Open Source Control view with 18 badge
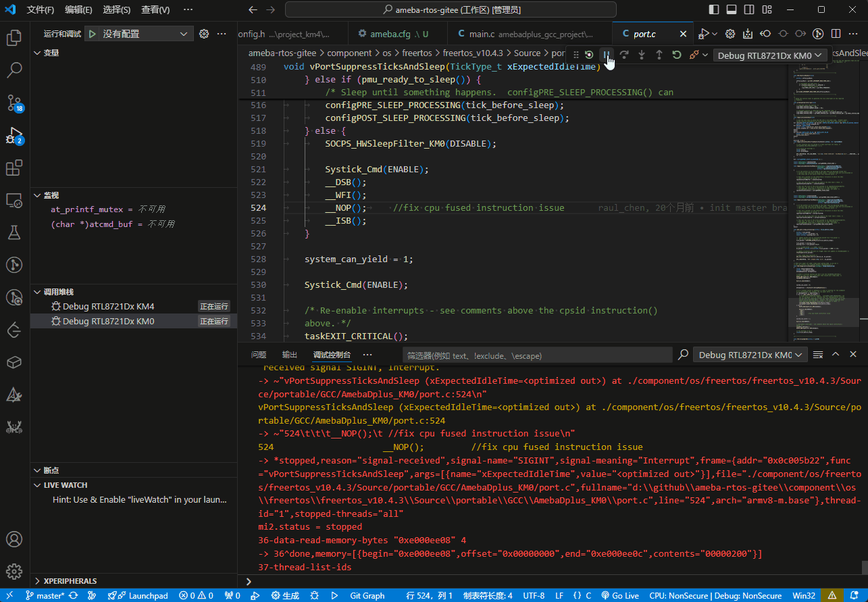 14,102
